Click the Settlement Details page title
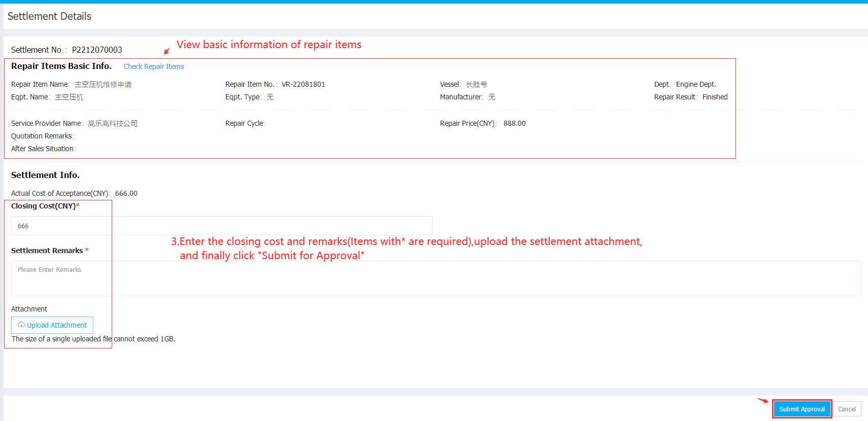The image size is (868, 421). (x=49, y=16)
